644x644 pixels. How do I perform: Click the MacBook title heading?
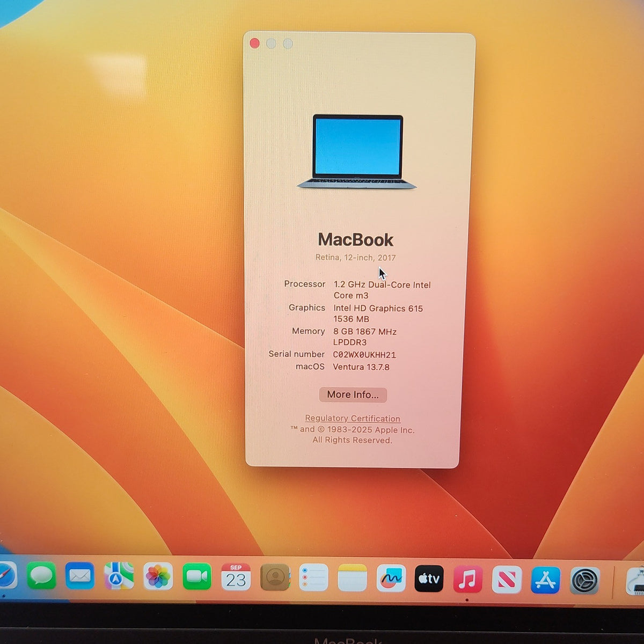[355, 239]
